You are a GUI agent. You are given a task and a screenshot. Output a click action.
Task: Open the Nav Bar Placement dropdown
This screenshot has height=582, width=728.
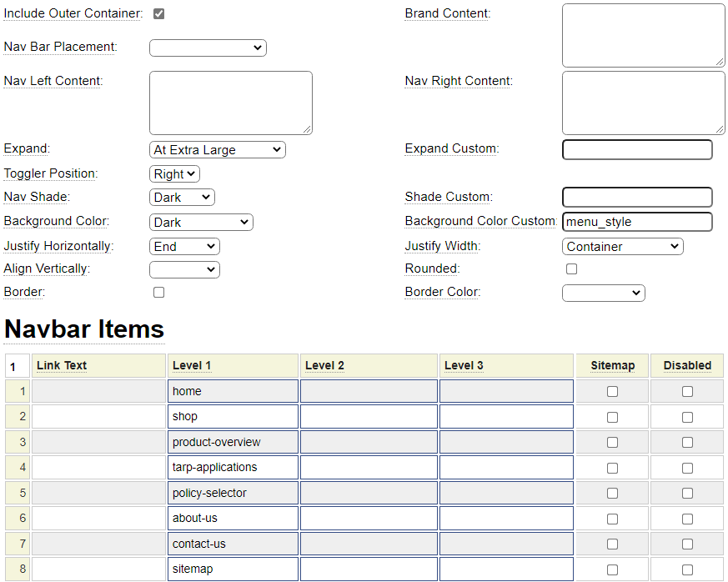tap(208, 48)
